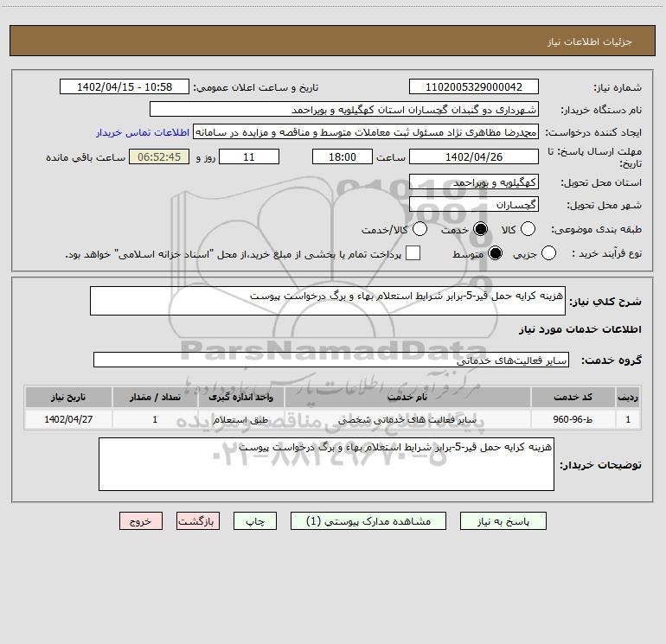Click the تاریخ نیاز column header

pyautogui.click(x=68, y=397)
